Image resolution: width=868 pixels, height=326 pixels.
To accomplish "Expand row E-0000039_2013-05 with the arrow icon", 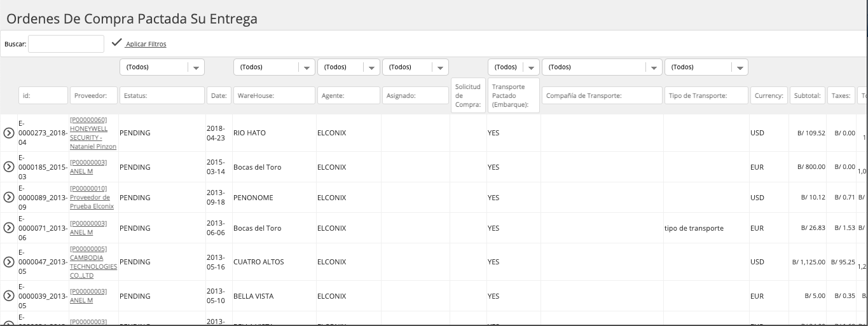I will tap(9, 296).
